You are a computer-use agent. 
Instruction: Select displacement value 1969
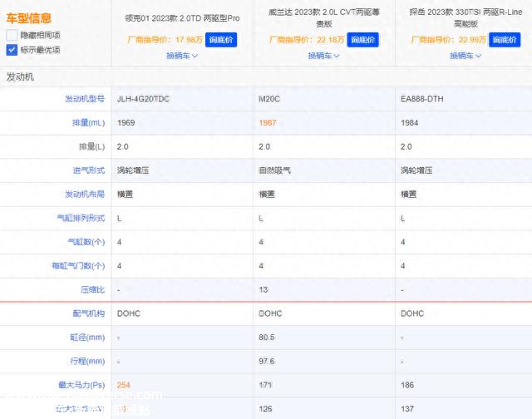tap(126, 123)
